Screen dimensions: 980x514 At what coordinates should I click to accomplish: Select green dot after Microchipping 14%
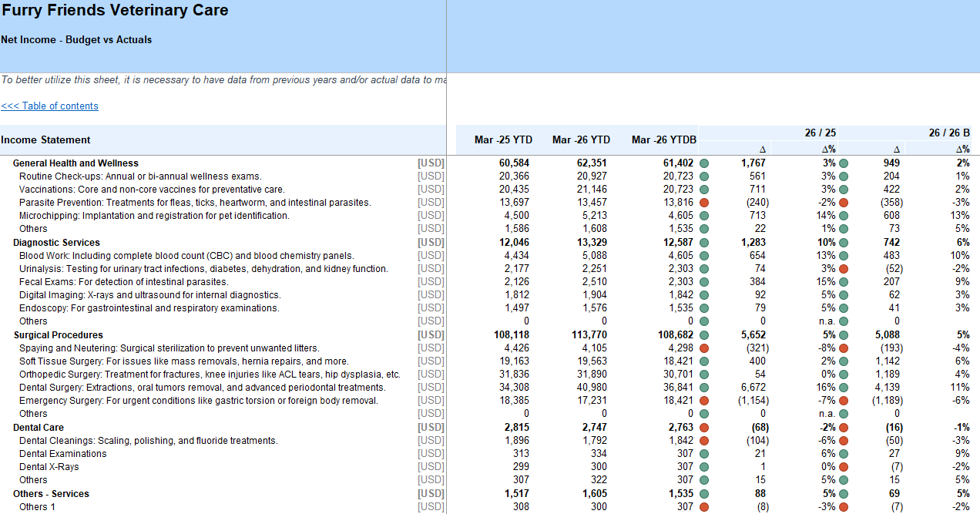(844, 216)
